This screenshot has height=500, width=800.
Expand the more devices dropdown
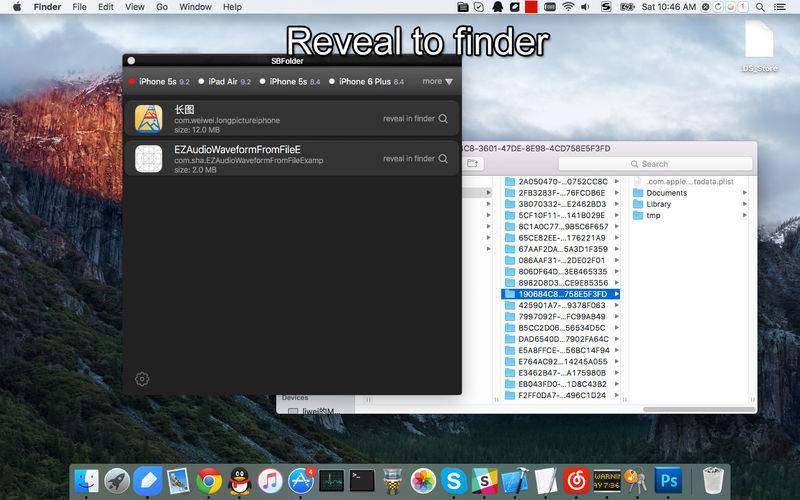(437, 82)
